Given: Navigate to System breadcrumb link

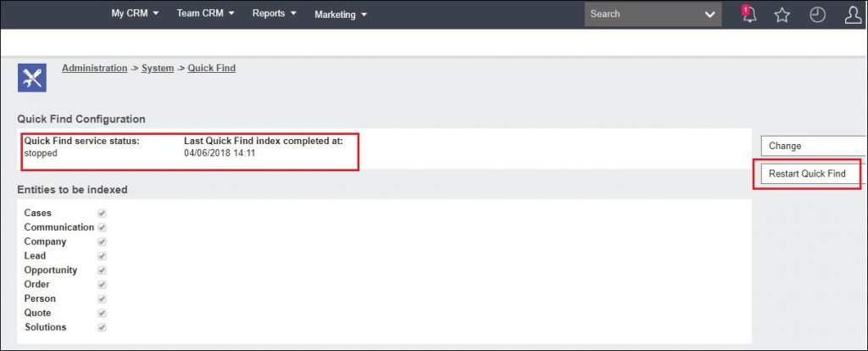Looking at the screenshot, I should pos(158,68).
